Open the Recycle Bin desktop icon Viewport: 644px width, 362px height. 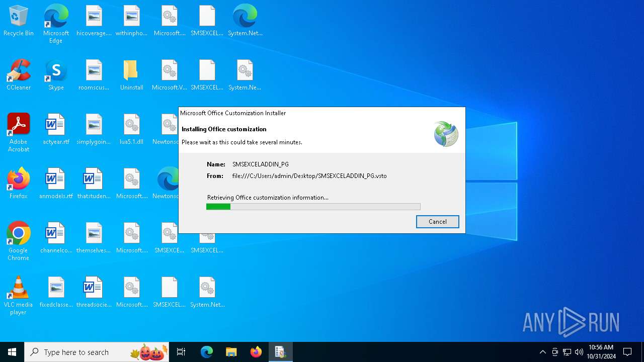click(19, 21)
